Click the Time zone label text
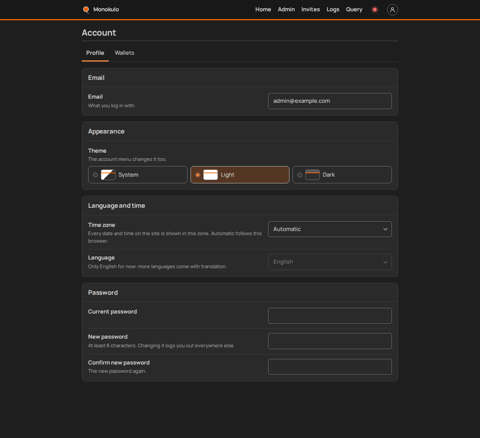The height and width of the screenshot is (438, 480). click(x=101, y=225)
